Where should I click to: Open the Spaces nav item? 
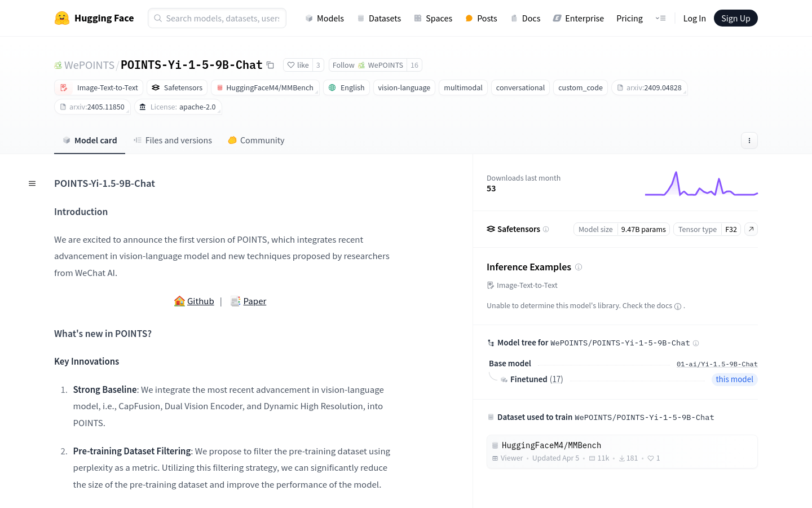tap(433, 18)
